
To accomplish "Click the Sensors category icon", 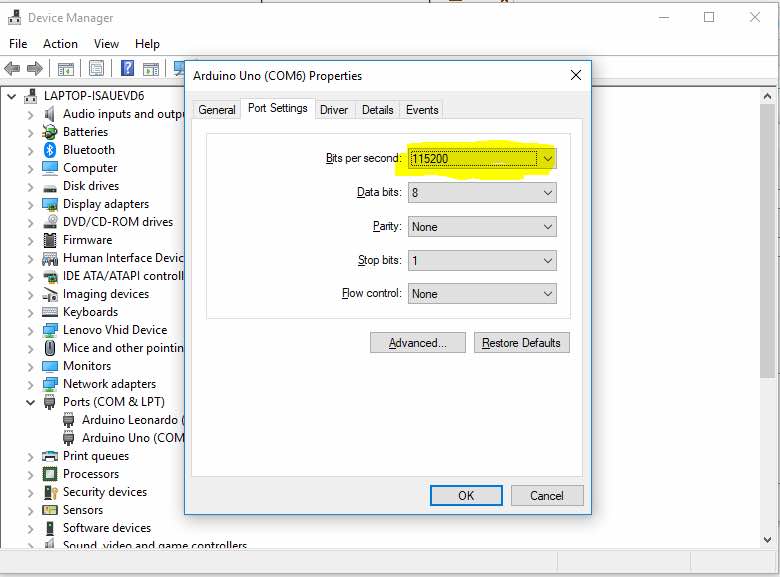I will tap(50, 510).
